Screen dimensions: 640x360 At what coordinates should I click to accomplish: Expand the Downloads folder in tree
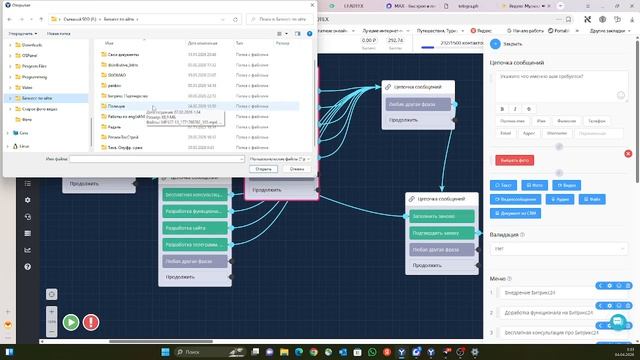(x=10, y=45)
